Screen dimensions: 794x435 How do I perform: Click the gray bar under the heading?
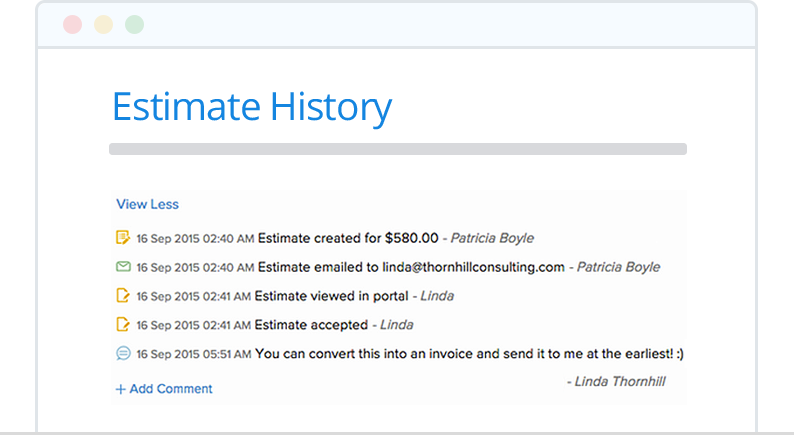[x=398, y=149]
